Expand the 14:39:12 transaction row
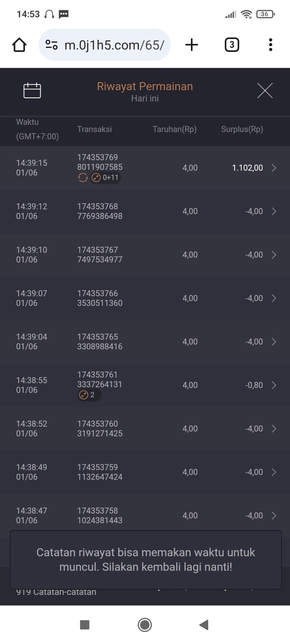This screenshot has height=644, width=290. [x=274, y=211]
